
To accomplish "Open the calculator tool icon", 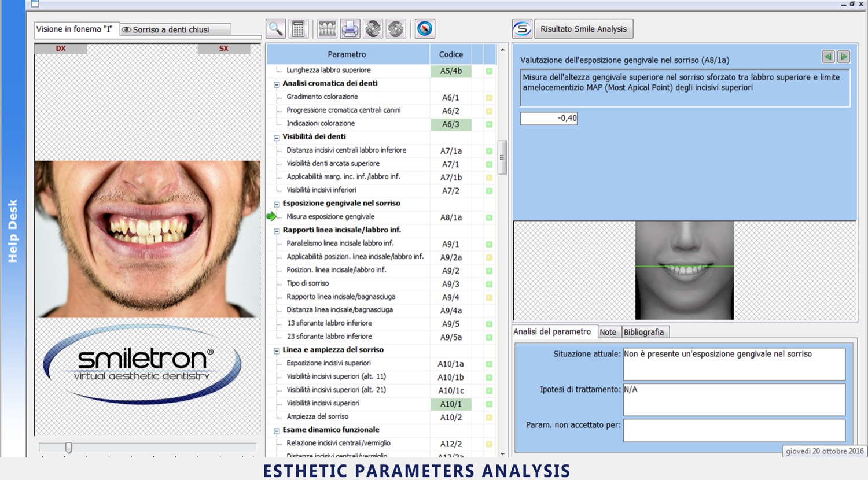I will (298, 29).
